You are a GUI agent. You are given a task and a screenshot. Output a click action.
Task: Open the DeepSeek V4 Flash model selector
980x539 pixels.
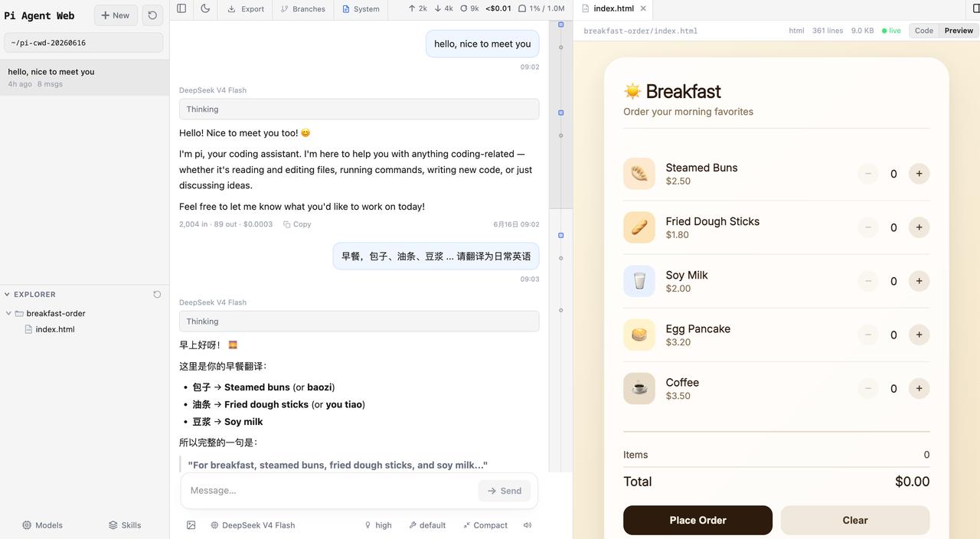253,525
